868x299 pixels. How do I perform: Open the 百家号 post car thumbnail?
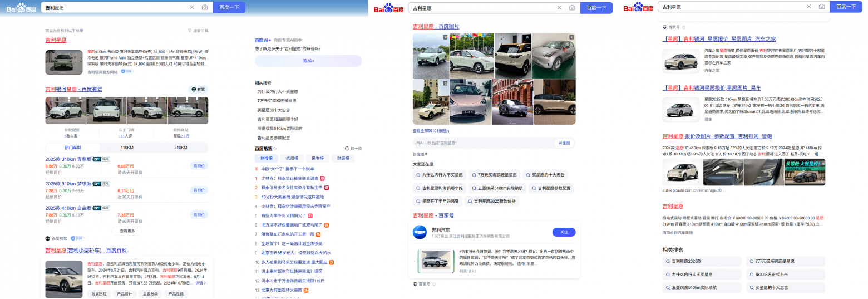coord(436,260)
